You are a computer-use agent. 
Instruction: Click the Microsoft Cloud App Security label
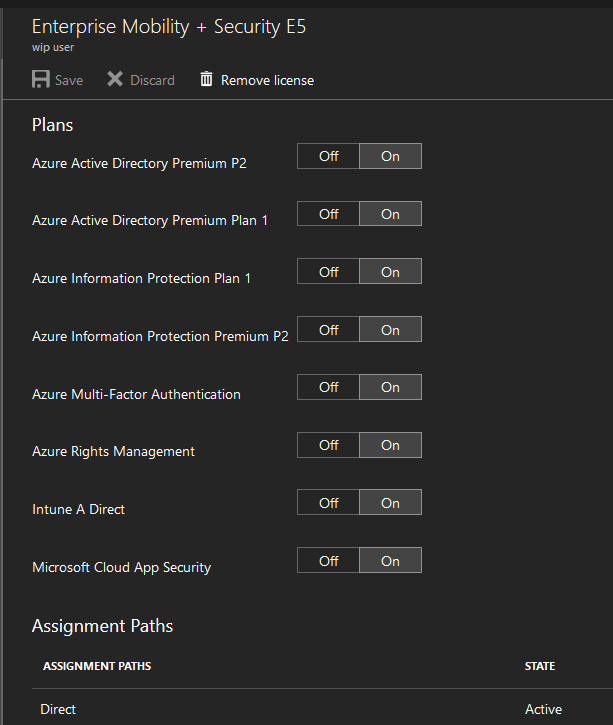122,567
